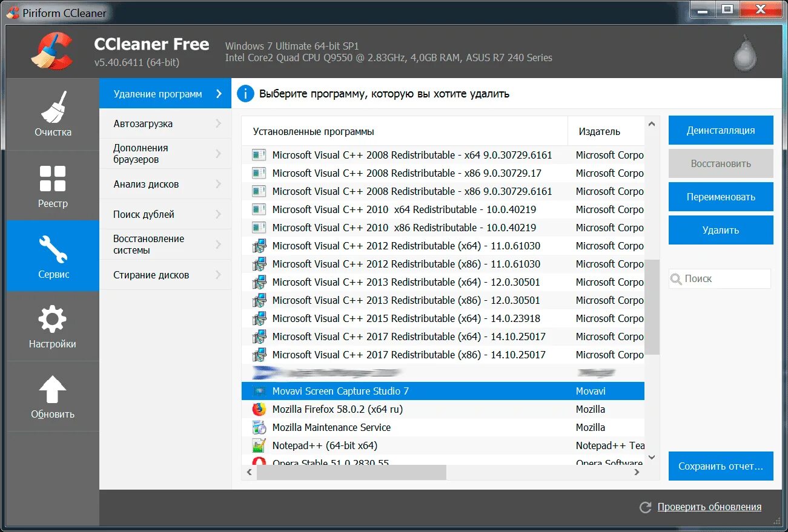Open the Автозагрузка tab
The image size is (788, 532).
click(x=165, y=123)
